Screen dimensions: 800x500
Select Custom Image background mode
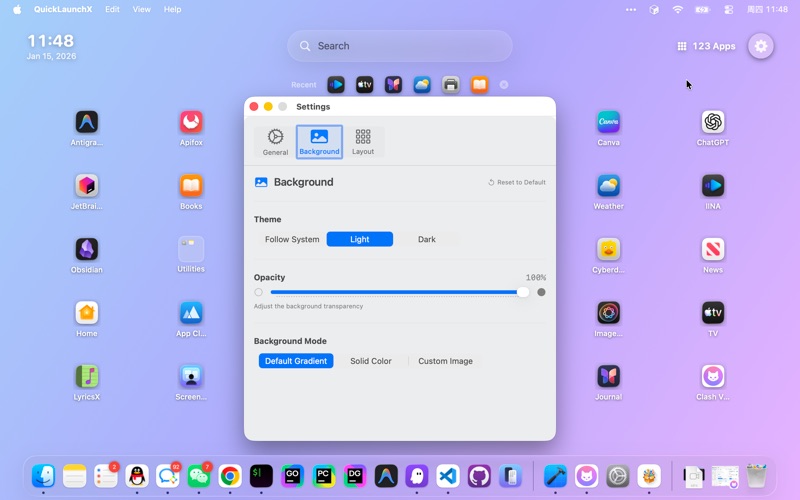pos(445,361)
